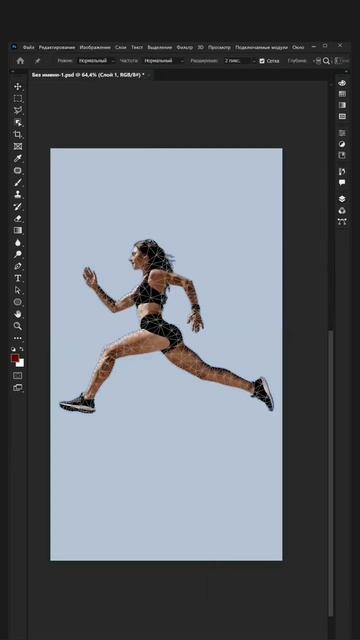Open the Channels panel icon
This screenshot has width=360, height=640.
[x=342, y=211]
